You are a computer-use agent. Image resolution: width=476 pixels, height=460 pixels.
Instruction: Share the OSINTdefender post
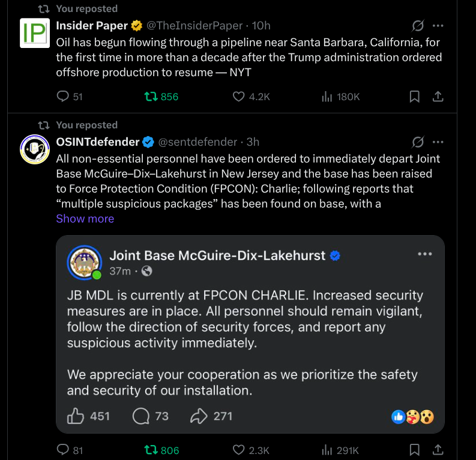(x=438, y=450)
